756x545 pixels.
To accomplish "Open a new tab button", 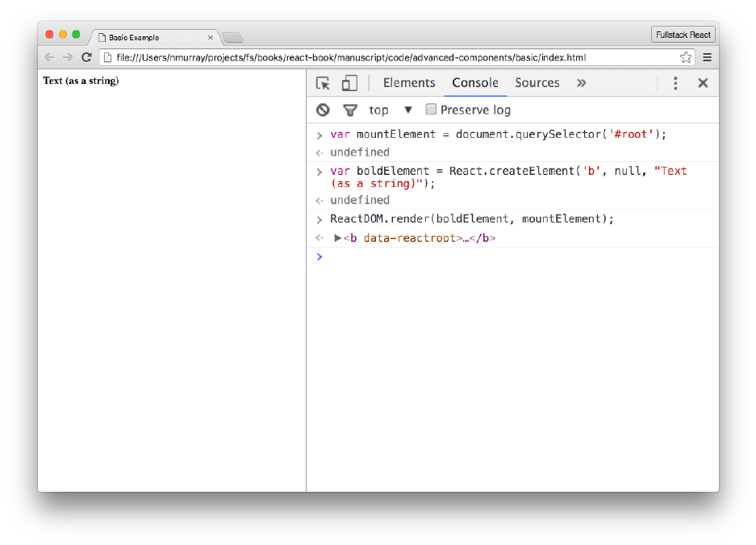I will (232, 38).
